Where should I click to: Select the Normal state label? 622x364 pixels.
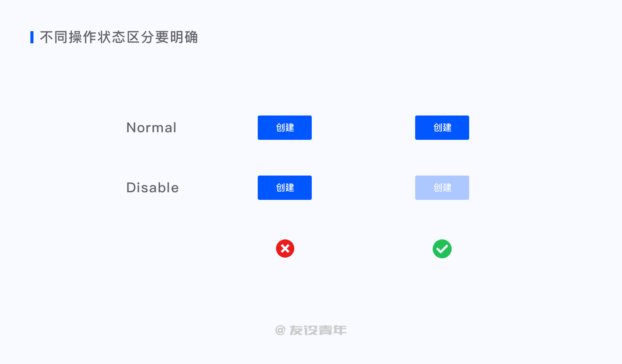[151, 128]
